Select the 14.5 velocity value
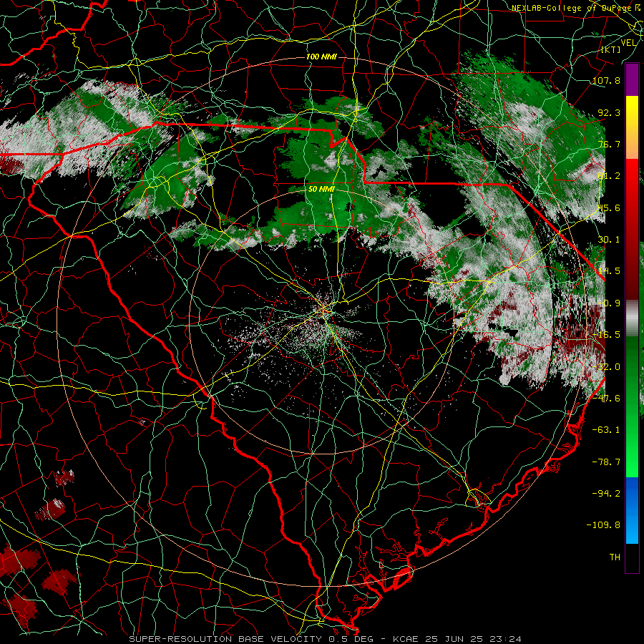The height and width of the screenshot is (644, 644). pyautogui.click(x=609, y=271)
